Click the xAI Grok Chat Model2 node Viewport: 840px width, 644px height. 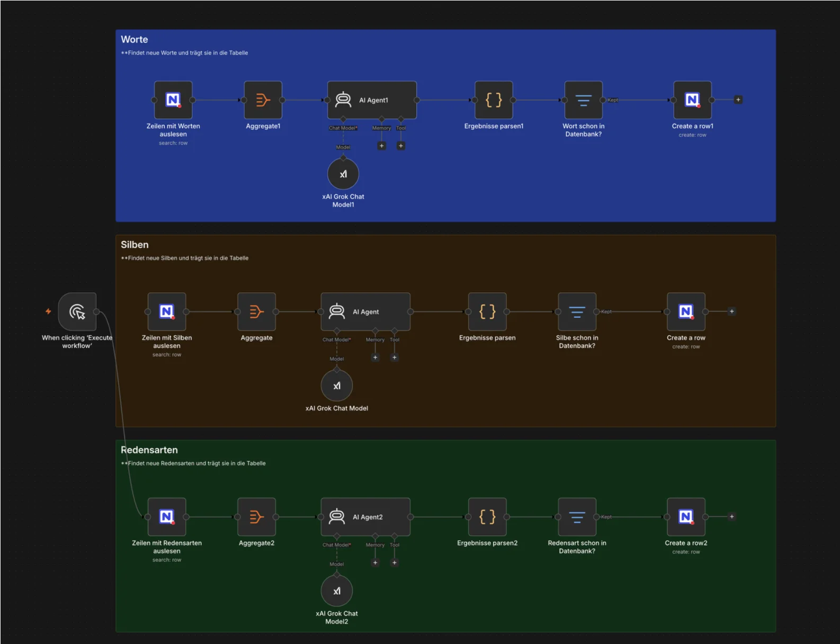[x=337, y=591]
